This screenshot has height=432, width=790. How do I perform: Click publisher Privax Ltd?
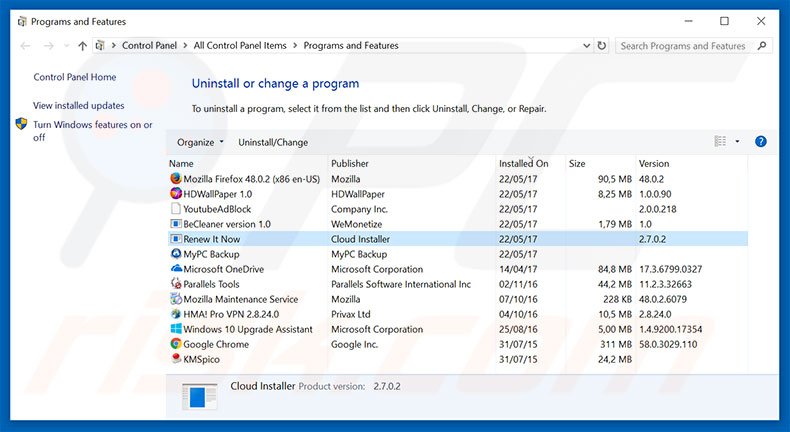(351, 314)
